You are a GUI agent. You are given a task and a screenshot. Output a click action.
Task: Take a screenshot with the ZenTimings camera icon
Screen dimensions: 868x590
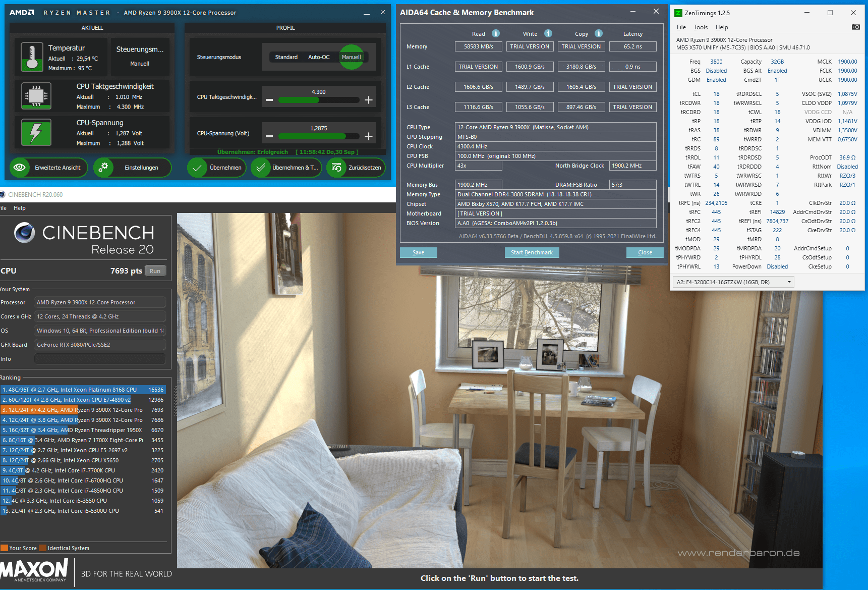(856, 27)
